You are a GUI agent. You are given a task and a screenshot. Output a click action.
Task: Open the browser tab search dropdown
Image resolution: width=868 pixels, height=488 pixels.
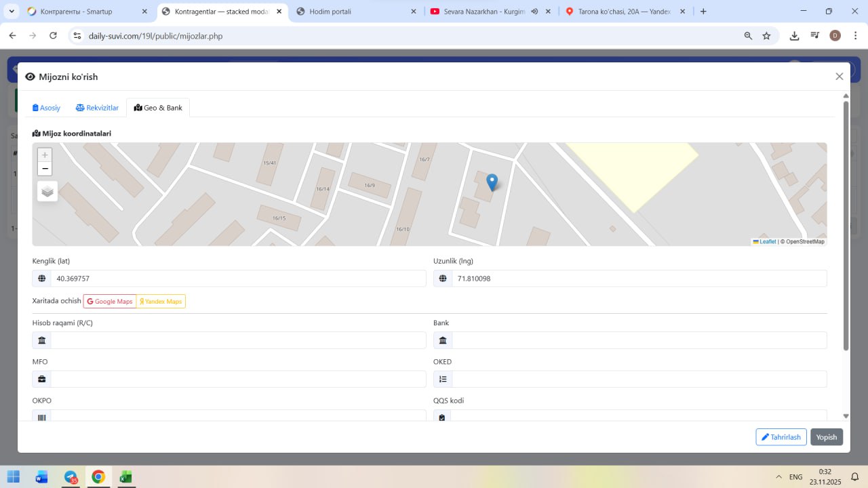[12, 12]
